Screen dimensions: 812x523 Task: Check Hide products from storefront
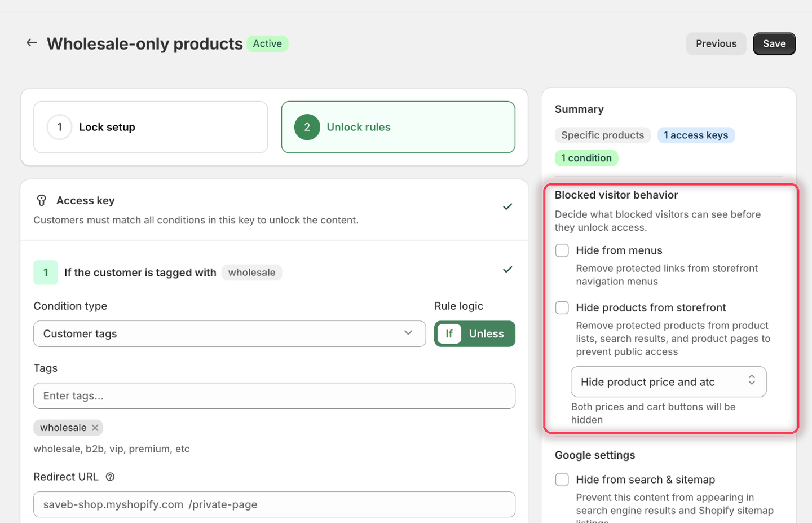click(562, 307)
